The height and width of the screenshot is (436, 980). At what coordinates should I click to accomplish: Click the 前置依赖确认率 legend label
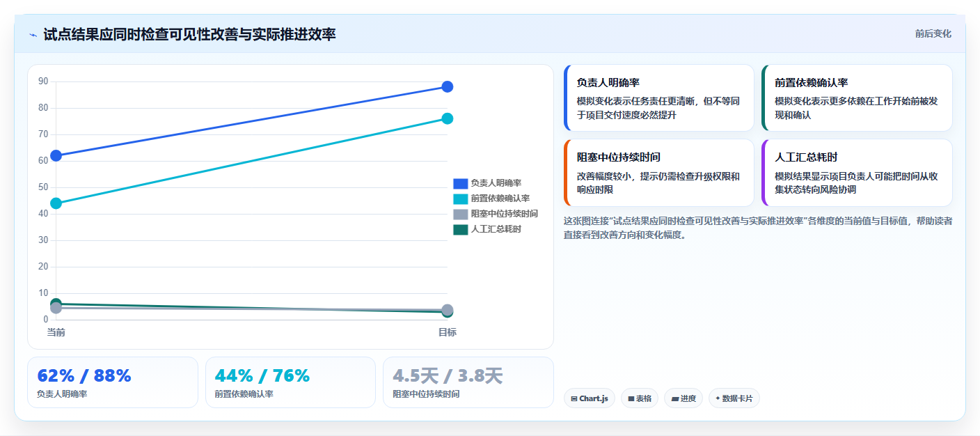coord(500,198)
